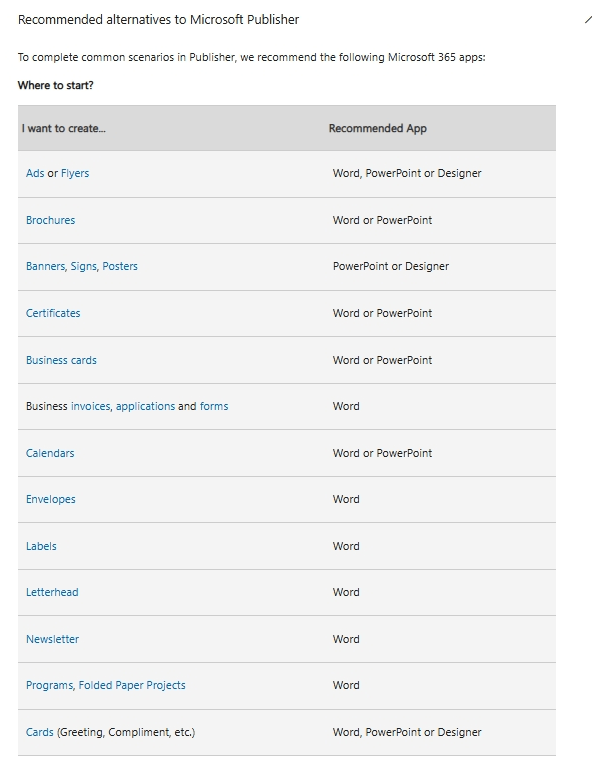The width and height of the screenshot is (592, 759).
Task: Open the Calendars link
Action: (x=50, y=453)
